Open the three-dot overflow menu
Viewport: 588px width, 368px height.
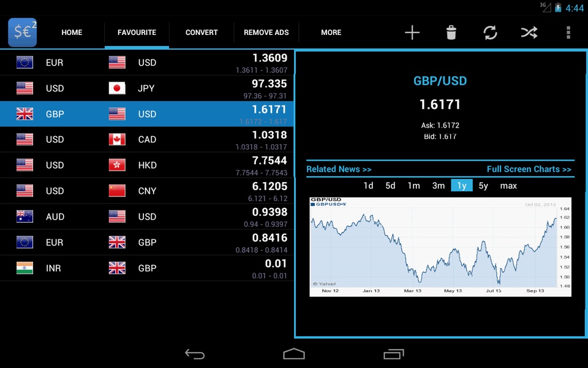click(568, 33)
